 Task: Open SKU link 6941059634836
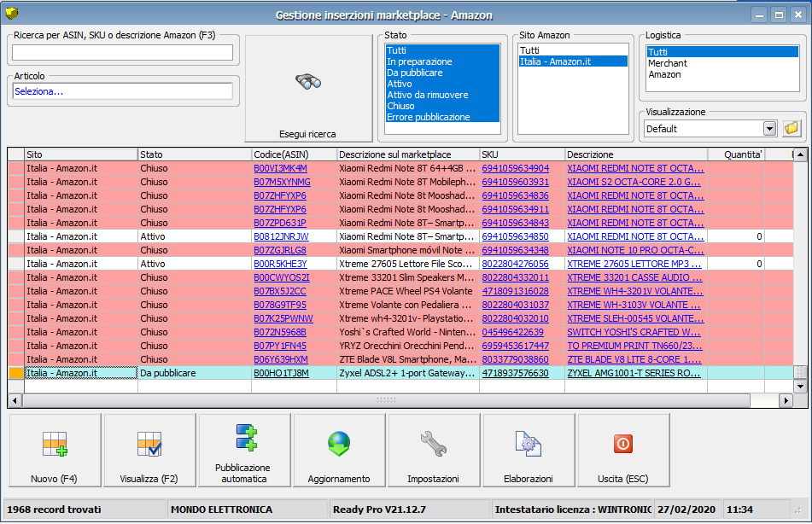pyautogui.click(x=515, y=195)
